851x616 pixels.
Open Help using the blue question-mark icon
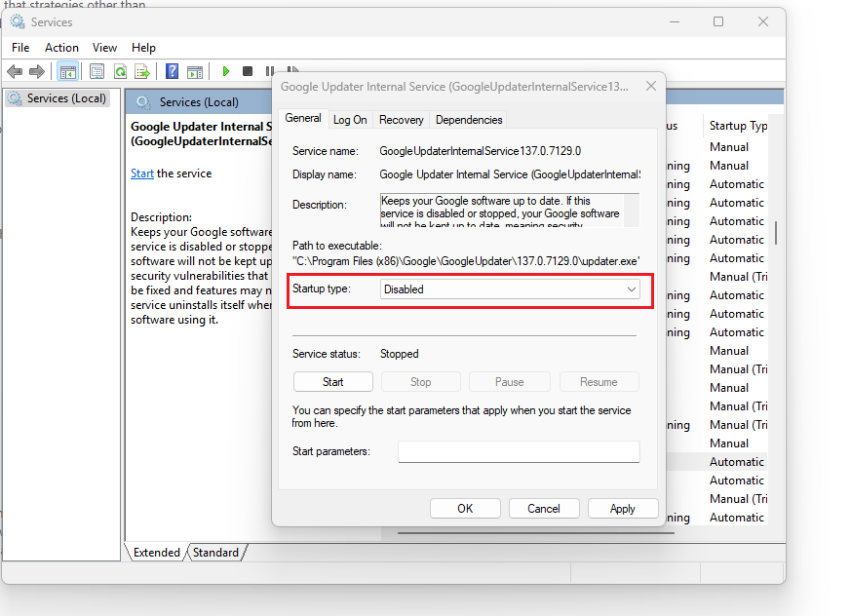172,71
